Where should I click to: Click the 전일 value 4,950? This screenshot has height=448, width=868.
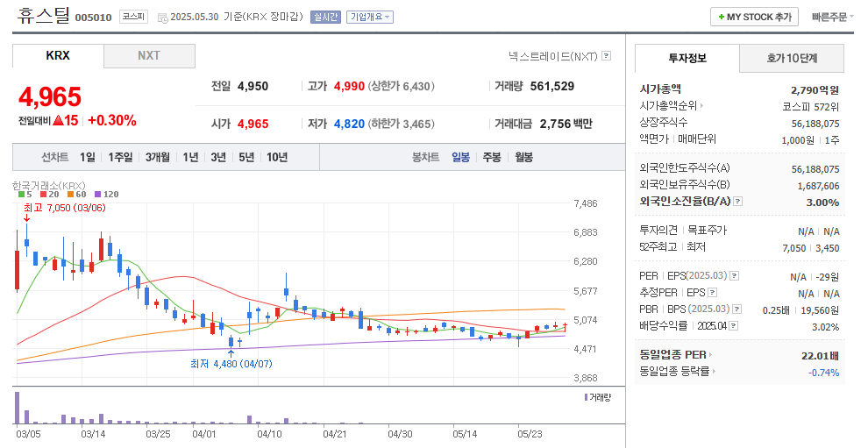click(253, 87)
